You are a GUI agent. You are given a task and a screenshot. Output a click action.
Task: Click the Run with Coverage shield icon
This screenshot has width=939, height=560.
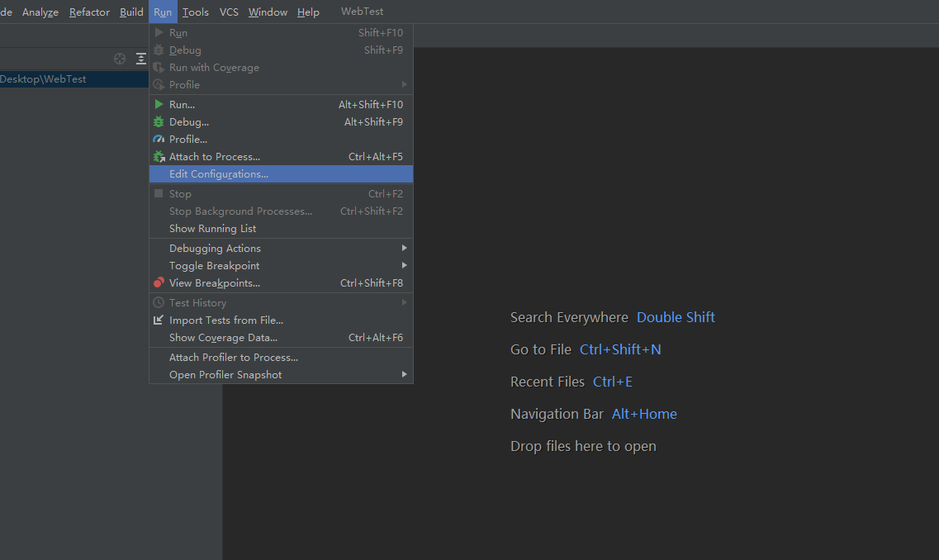(159, 68)
